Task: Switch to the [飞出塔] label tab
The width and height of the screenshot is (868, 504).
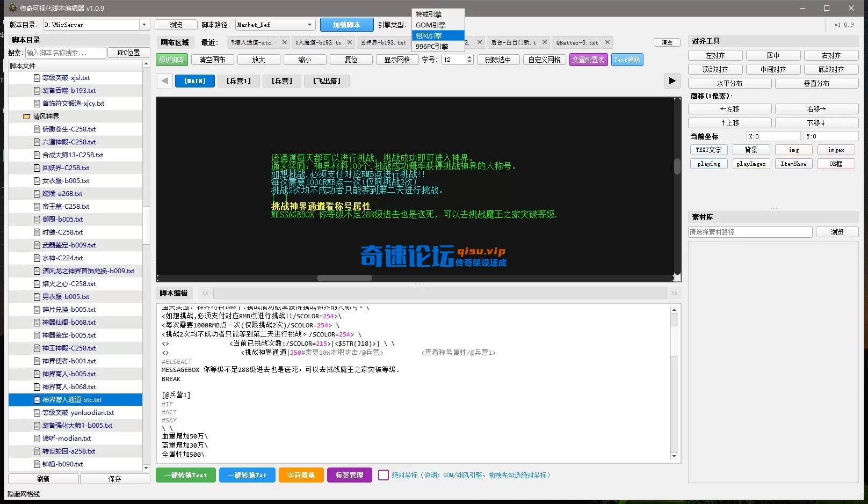Action: click(327, 81)
